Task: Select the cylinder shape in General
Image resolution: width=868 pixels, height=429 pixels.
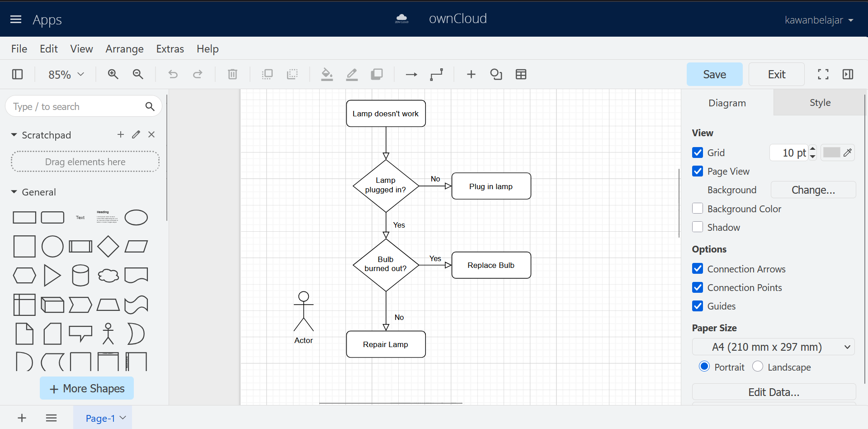Action: click(x=80, y=275)
